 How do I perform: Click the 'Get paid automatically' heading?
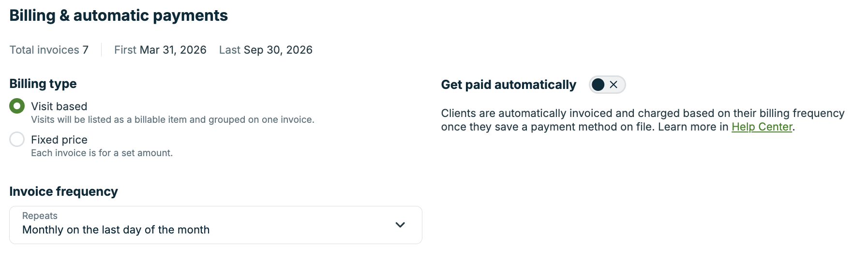[x=509, y=85]
